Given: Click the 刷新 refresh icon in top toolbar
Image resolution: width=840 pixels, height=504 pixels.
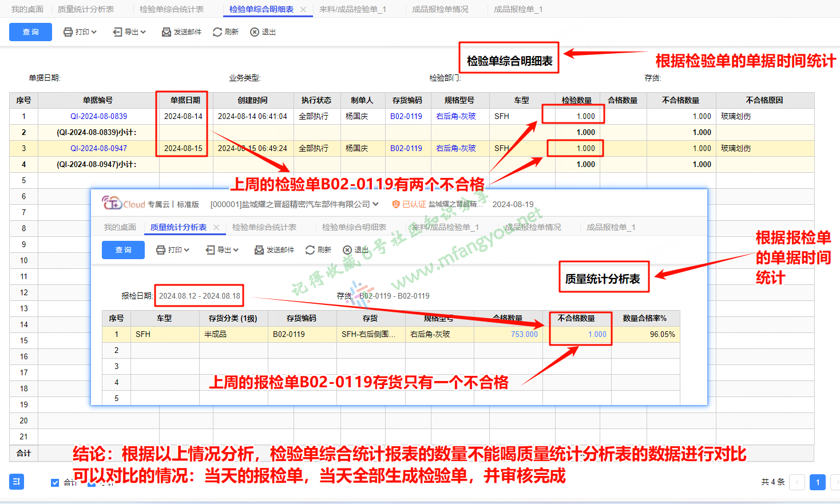Looking at the screenshot, I should (x=217, y=32).
